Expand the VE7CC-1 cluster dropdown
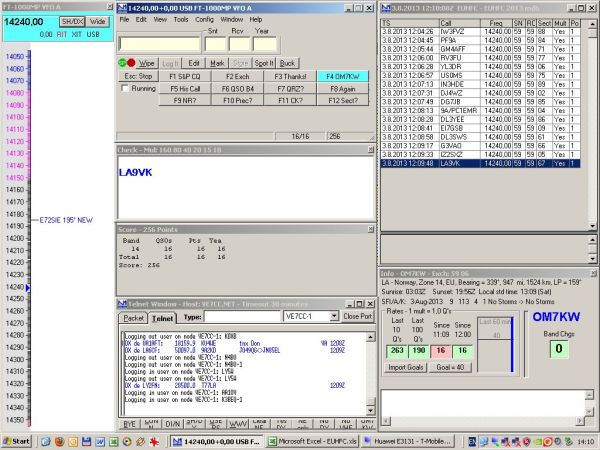Image resolution: width=600 pixels, height=450 pixels. 335,317
